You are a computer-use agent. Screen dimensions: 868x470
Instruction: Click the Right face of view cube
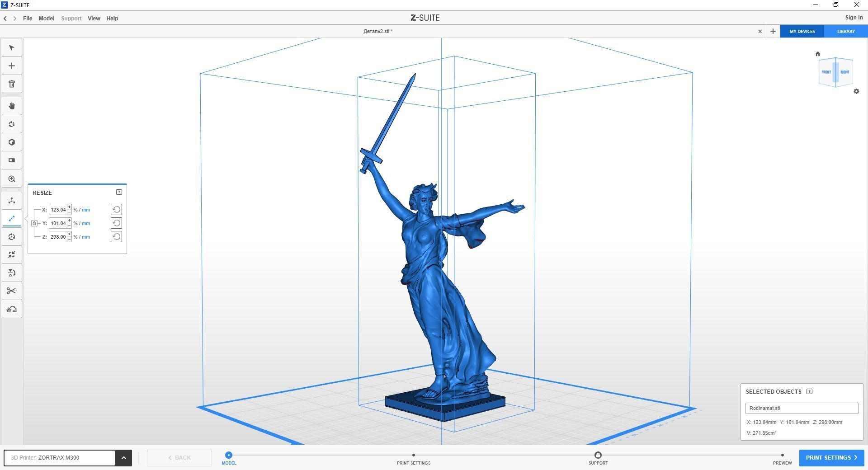(x=844, y=72)
